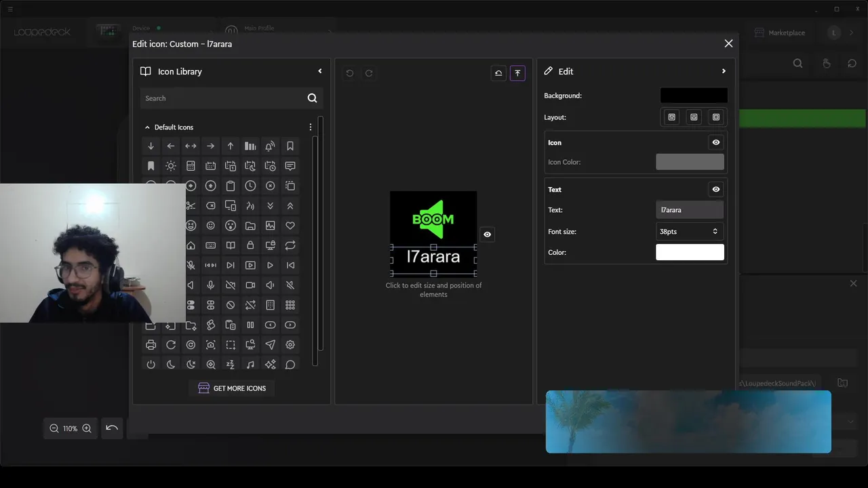Click the undo arrow beside zoom controls
The height and width of the screenshot is (488, 868).
click(112, 428)
